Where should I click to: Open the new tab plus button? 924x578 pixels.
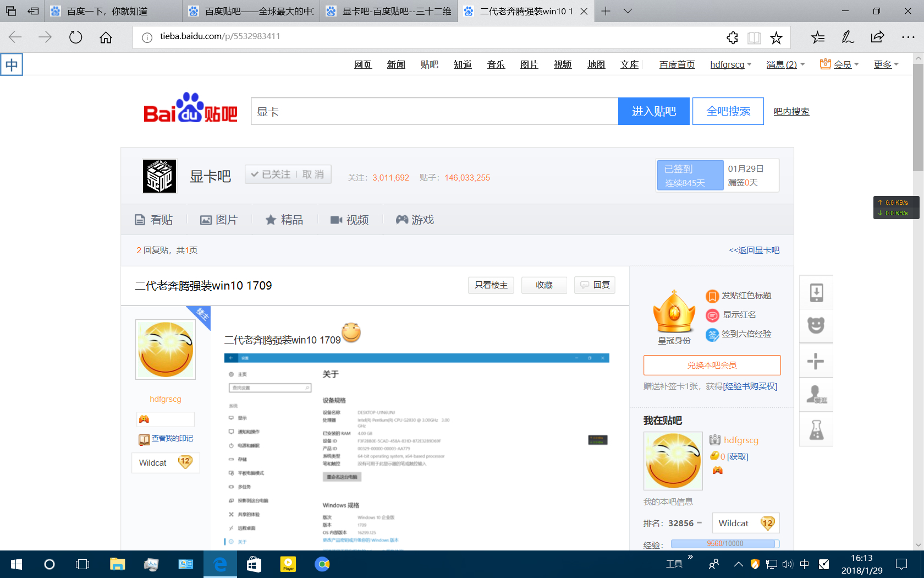[606, 11]
